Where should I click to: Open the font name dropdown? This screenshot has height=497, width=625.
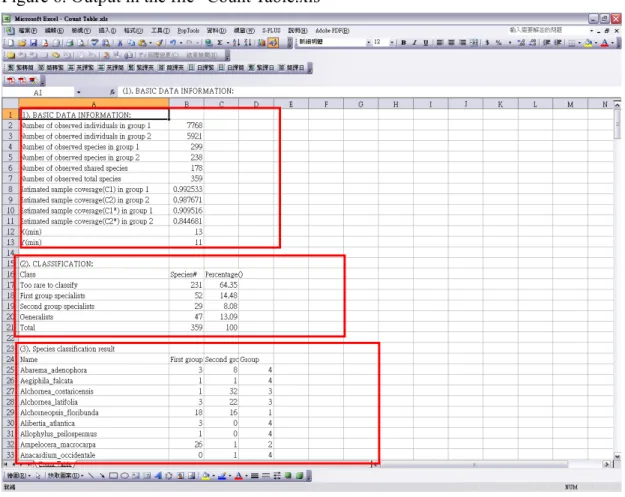pyautogui.click(x=368, y=42)
